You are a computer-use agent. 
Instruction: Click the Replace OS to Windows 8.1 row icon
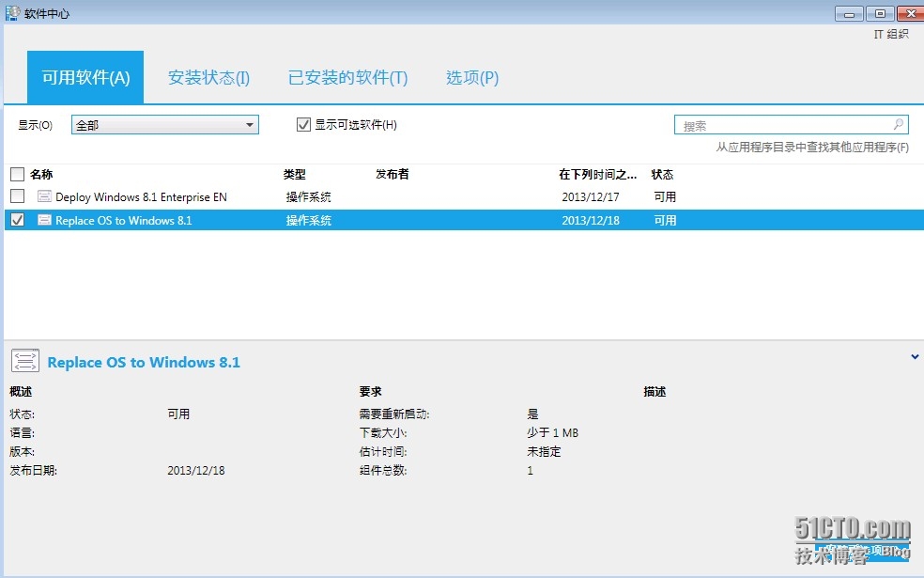click(44, 220)
